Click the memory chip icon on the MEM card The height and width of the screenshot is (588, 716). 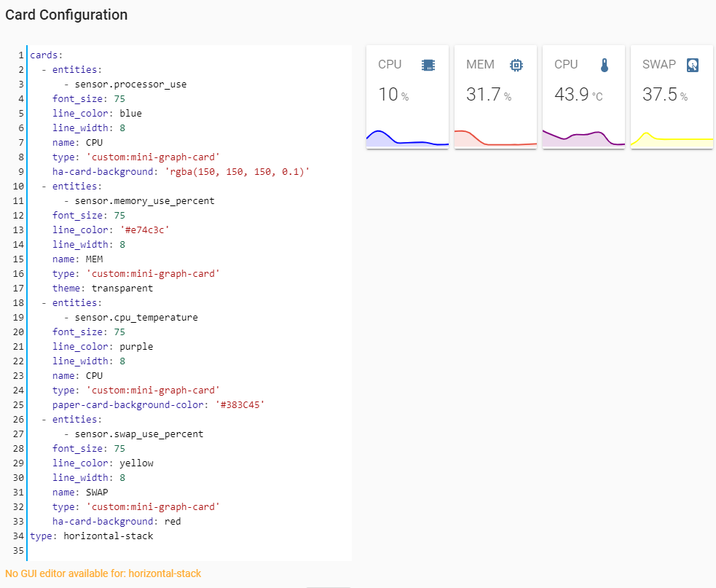click(x=516, y=64)
